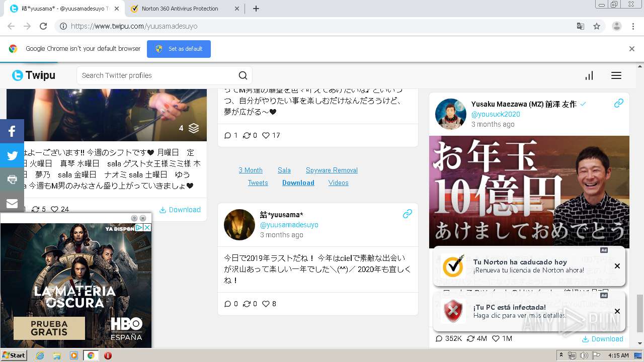The image size is (644, 362).
Task: Share on Twitter sidebar icon
Action: (x=12, y=156)
